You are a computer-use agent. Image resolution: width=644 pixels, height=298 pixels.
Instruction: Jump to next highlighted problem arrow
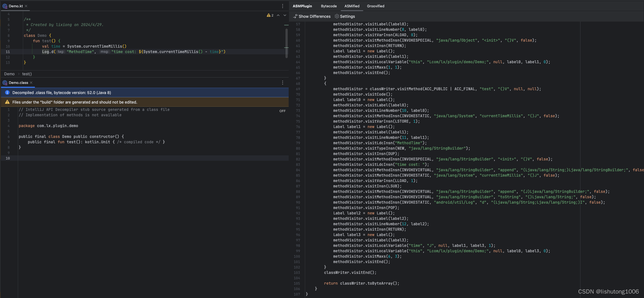[x=285, y=15]
